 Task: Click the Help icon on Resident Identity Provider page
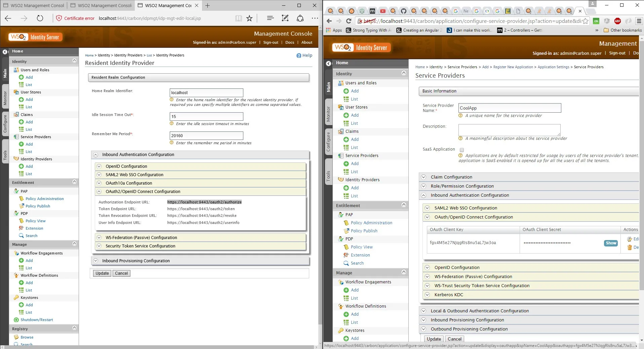tap(299, 55)
